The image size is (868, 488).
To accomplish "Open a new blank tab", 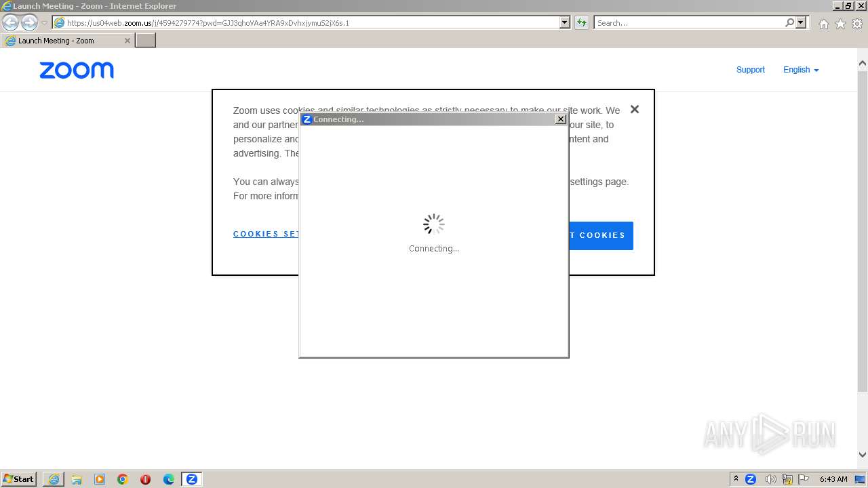I will coord(146,41).
